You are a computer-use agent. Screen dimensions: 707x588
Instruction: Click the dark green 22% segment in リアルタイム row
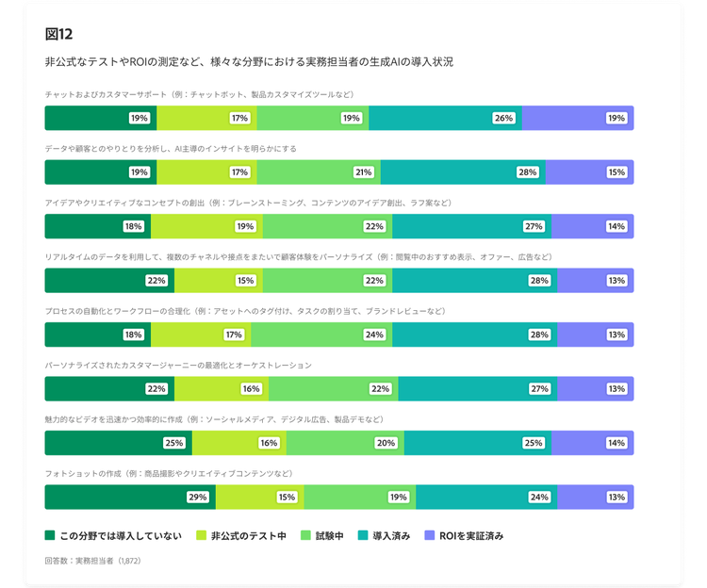click(109, 280)
